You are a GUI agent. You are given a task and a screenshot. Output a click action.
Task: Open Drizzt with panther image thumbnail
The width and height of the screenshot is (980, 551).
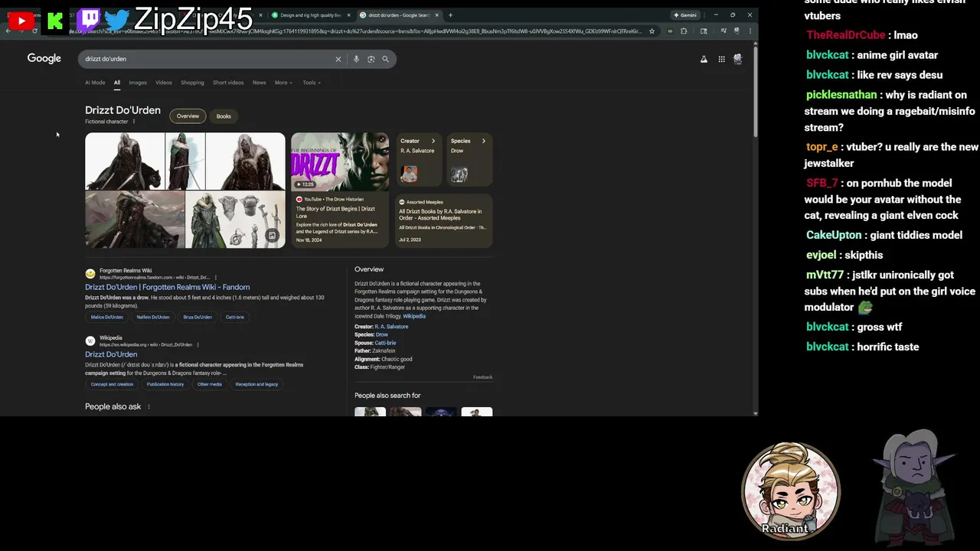pyautogui.click(x=125, y=161)
